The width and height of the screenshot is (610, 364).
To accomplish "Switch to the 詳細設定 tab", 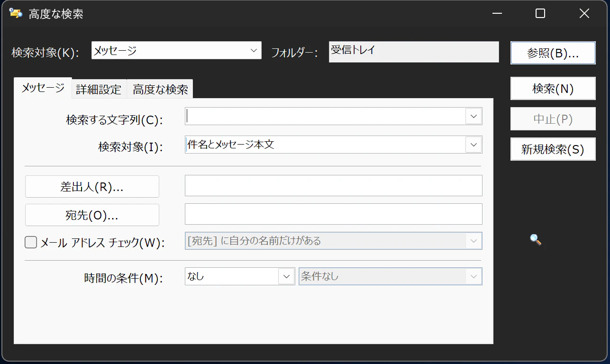I will tap(99, 89).
